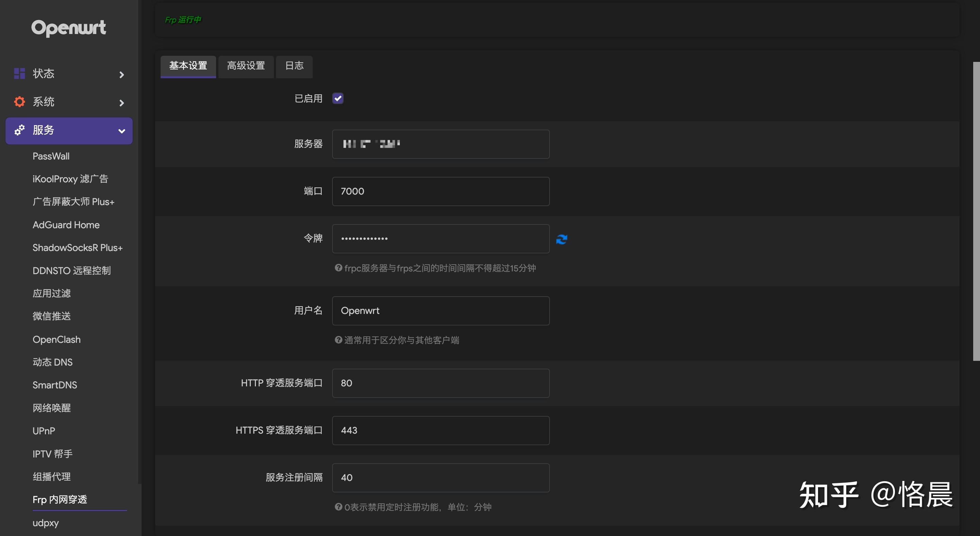Click help icon before frpc interval hint
The width and height of the screenshot is (980, 536).
click(x=338, y=268)
